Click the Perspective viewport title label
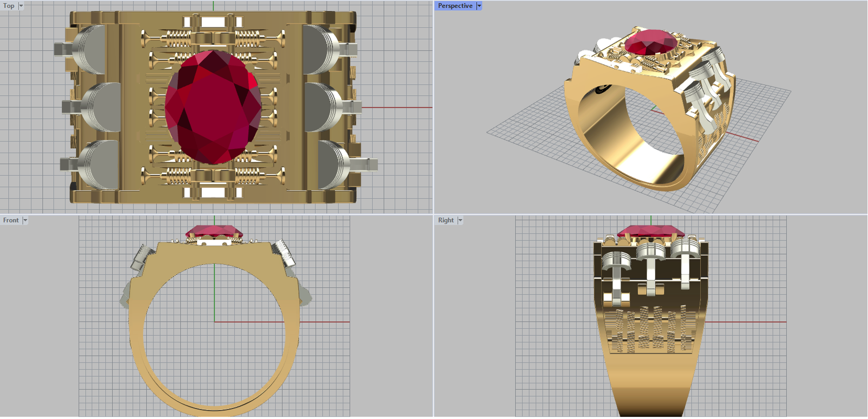This screenshot has width=868, height=419. coord(455,6)
